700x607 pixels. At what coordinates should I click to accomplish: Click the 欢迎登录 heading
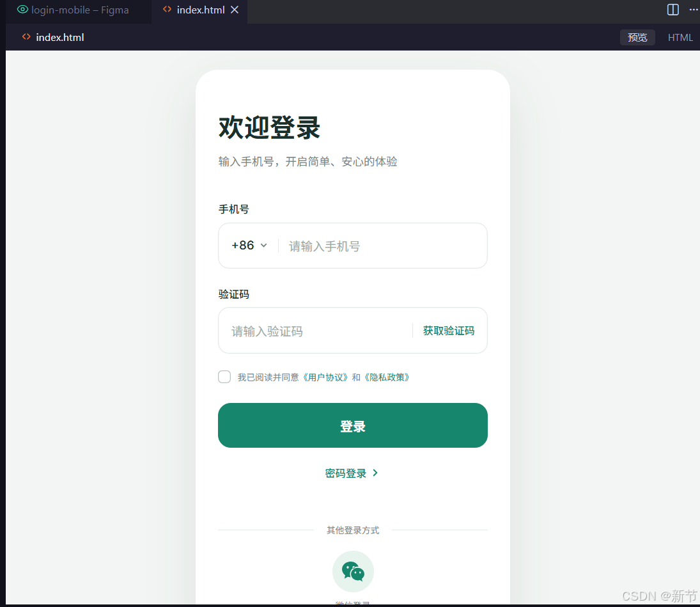click(269, 127)
